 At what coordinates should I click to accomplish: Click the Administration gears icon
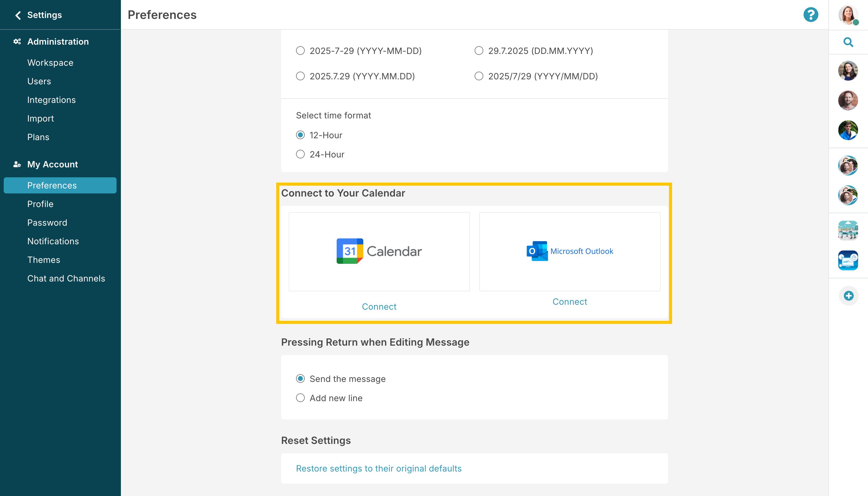coord(17,42)
